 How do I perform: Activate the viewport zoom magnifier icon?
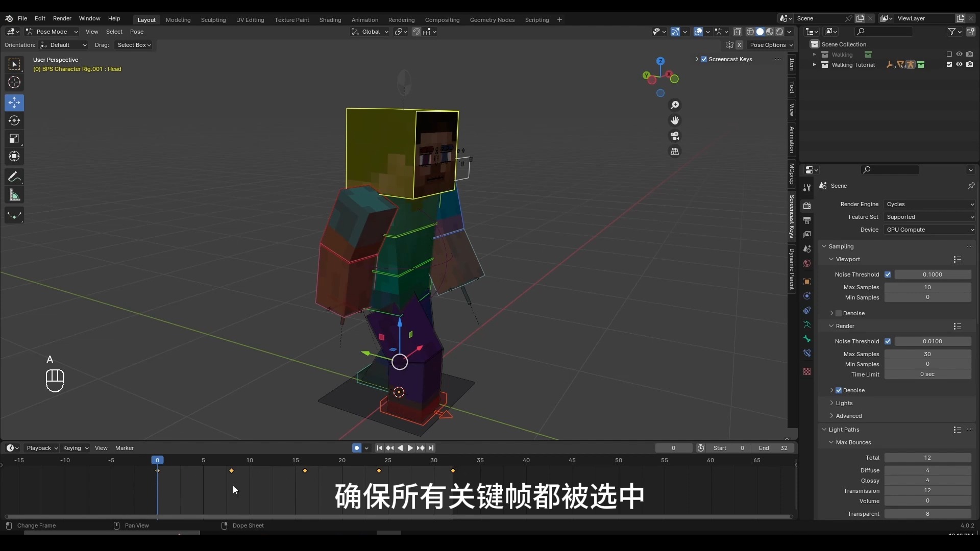click(675, 105)
